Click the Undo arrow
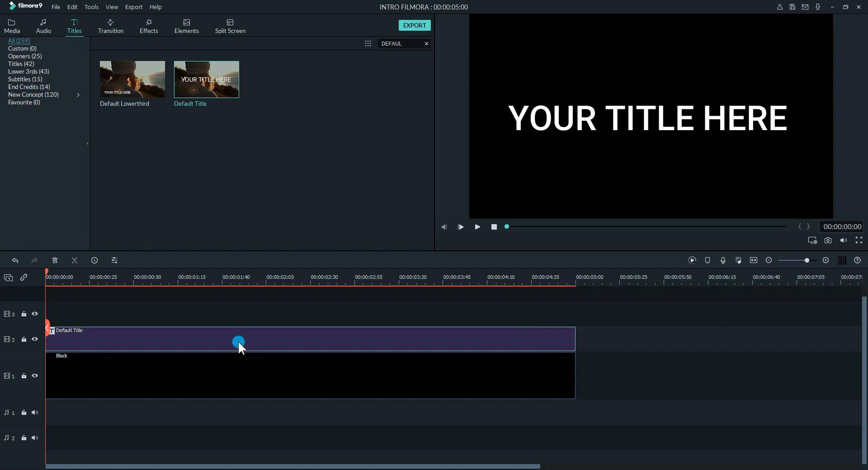The width and height of the screenshot is (868, 470). pyautogui.click(x=15, y=260)
